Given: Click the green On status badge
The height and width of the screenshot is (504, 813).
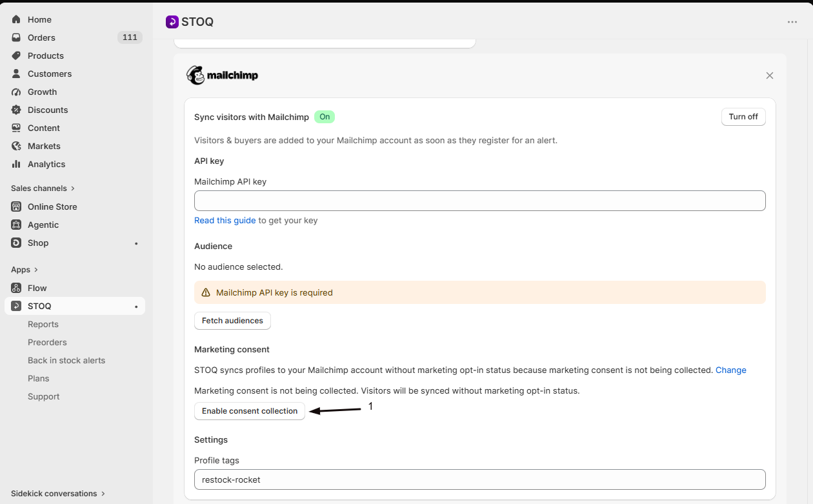Looking at the screenshot, I should click(325, 117).
